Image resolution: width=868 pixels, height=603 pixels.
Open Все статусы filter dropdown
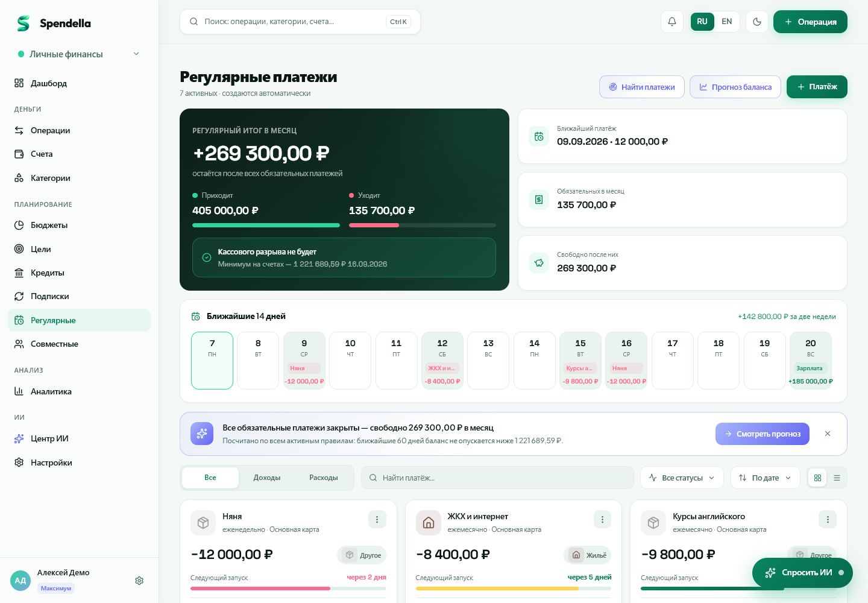(682, 478)
